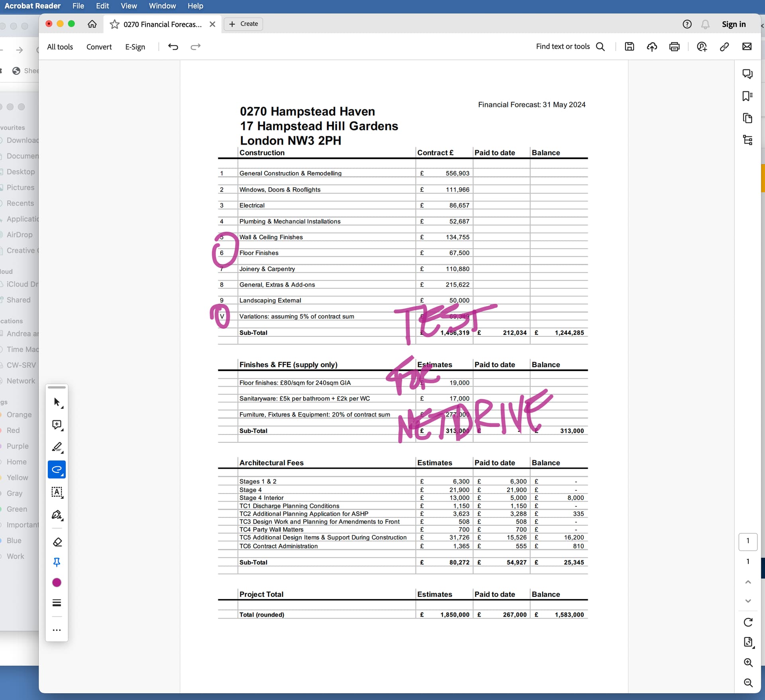Open the Window menu

[162, 6]
